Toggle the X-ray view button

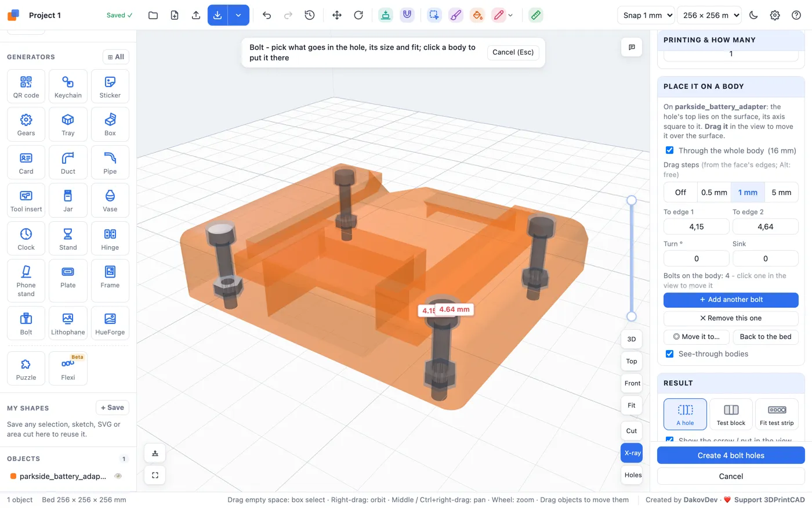(632, 453)
